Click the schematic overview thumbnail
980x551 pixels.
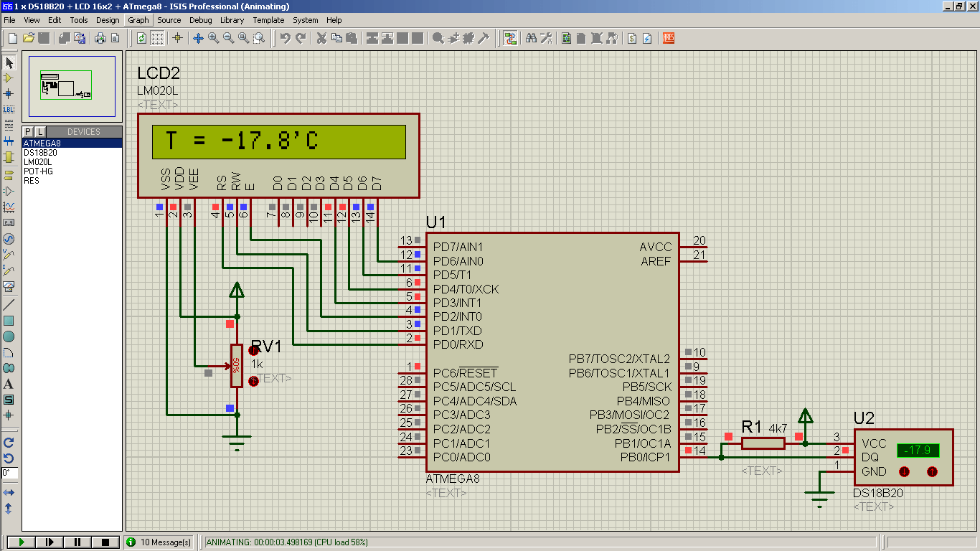(72, 86)
